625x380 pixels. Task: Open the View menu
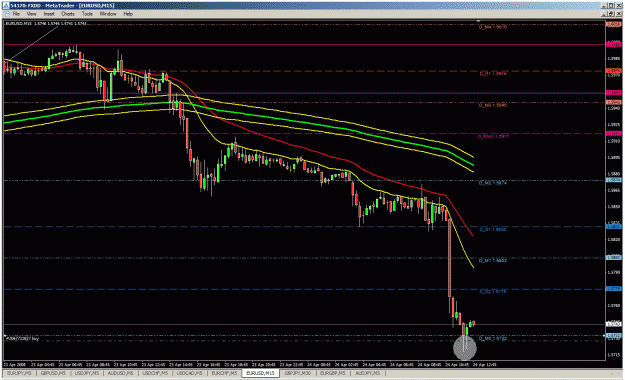(31, 14)
